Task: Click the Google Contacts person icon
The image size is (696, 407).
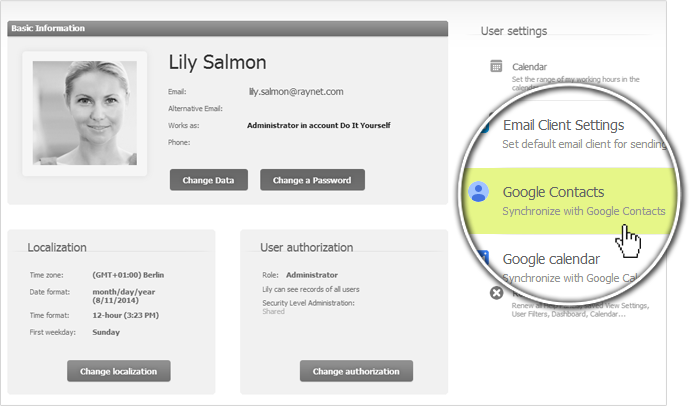Action: 478,192
